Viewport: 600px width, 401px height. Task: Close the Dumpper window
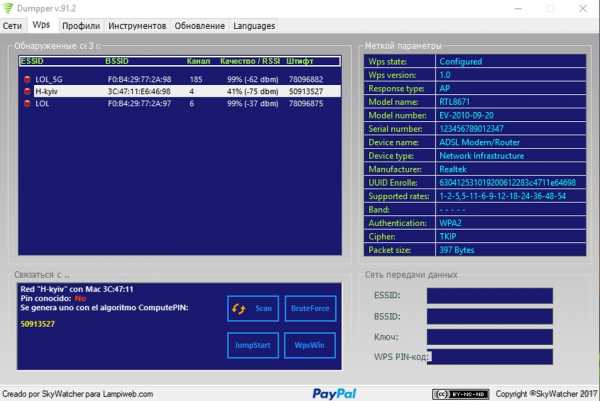tap(583, 8)
